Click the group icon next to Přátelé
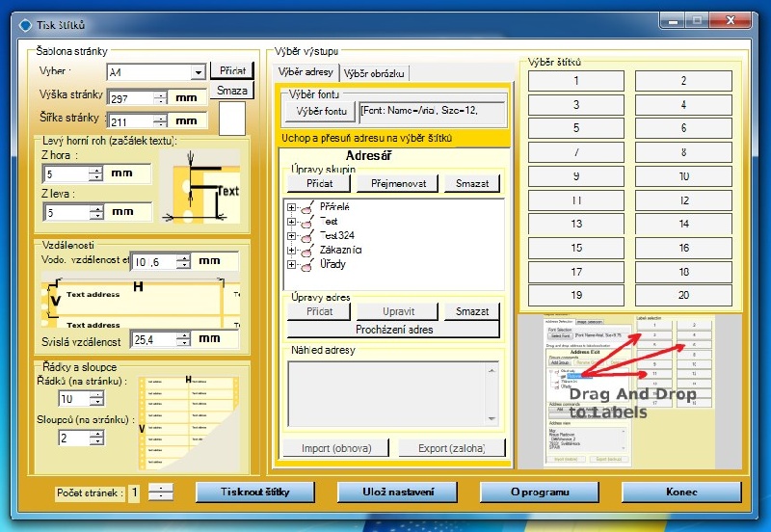Screen dimensions: 771x532 307,207
